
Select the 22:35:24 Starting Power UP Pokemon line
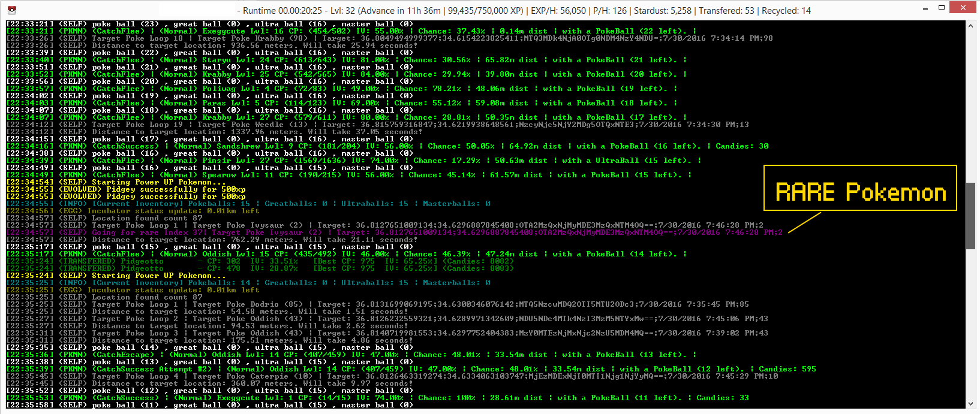click(x=116, y=276)
